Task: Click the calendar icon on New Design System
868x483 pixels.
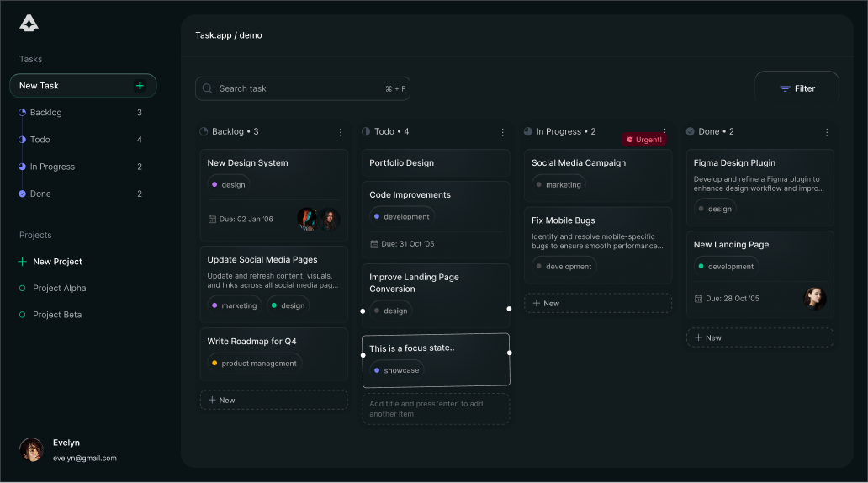Action: pos(213,220)
